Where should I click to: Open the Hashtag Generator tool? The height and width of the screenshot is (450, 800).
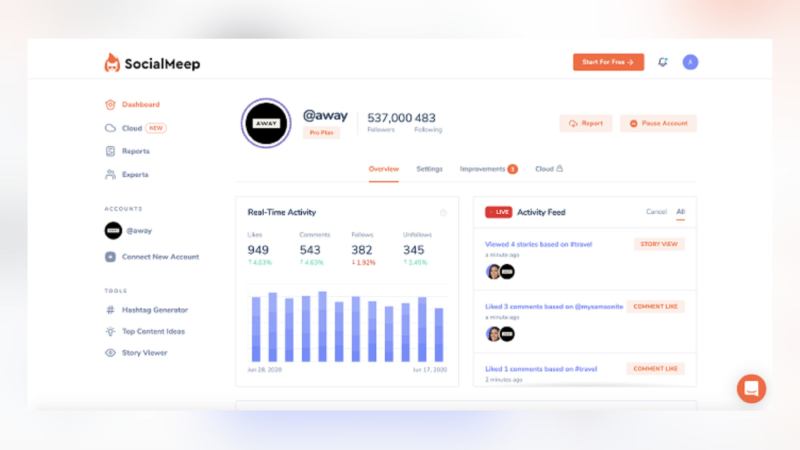pos(154,310)
